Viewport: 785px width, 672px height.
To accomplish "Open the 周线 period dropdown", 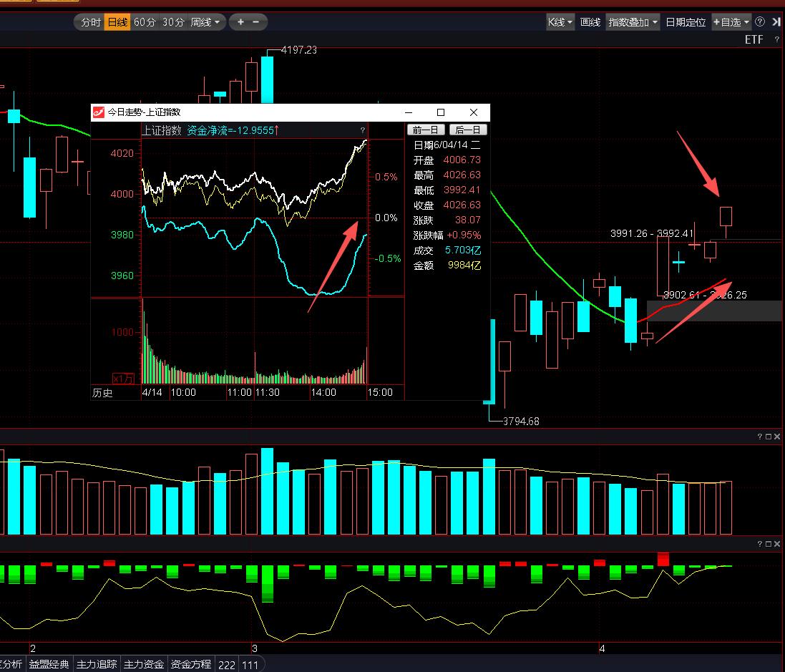I will (205, 22).
